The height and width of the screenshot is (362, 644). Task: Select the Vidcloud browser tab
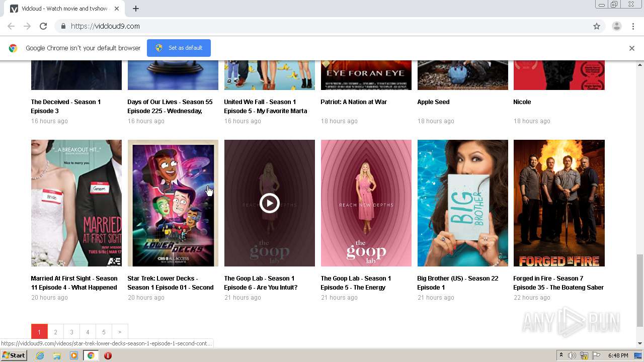65,9
